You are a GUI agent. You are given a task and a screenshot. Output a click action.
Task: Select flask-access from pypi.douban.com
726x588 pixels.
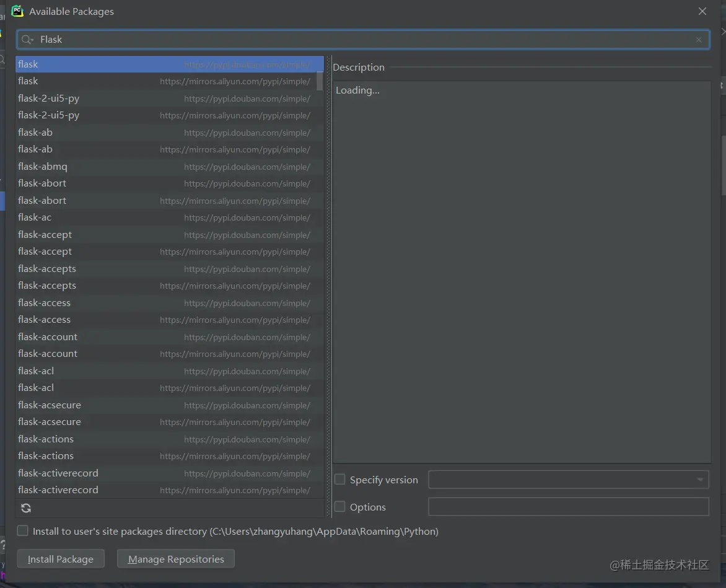coord(170,303)
